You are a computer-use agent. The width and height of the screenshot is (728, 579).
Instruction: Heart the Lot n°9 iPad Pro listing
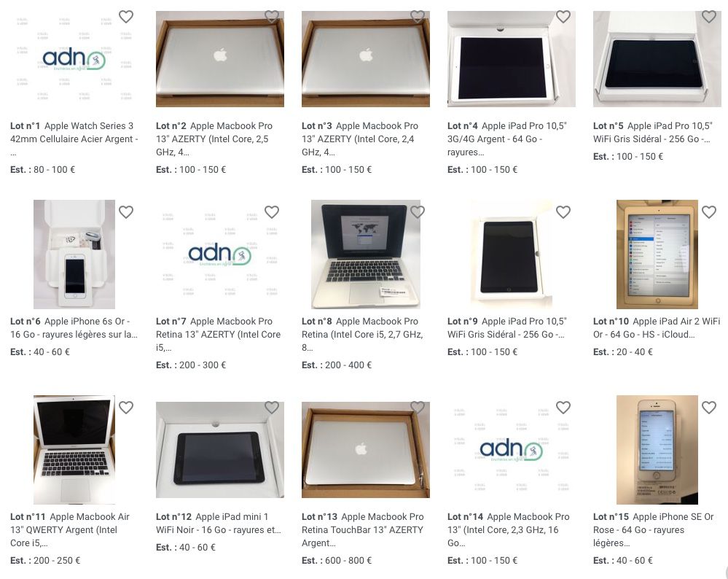pyautogui.click(x=563, y=212)
